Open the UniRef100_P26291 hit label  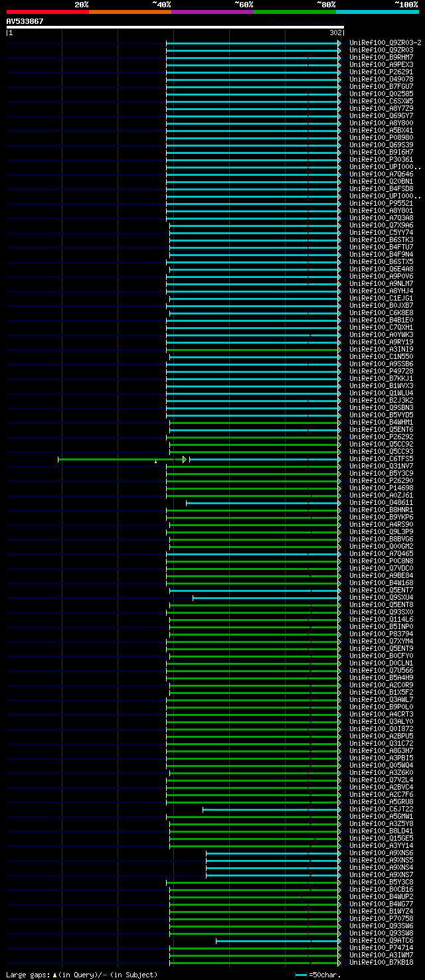tap(381, 72)
